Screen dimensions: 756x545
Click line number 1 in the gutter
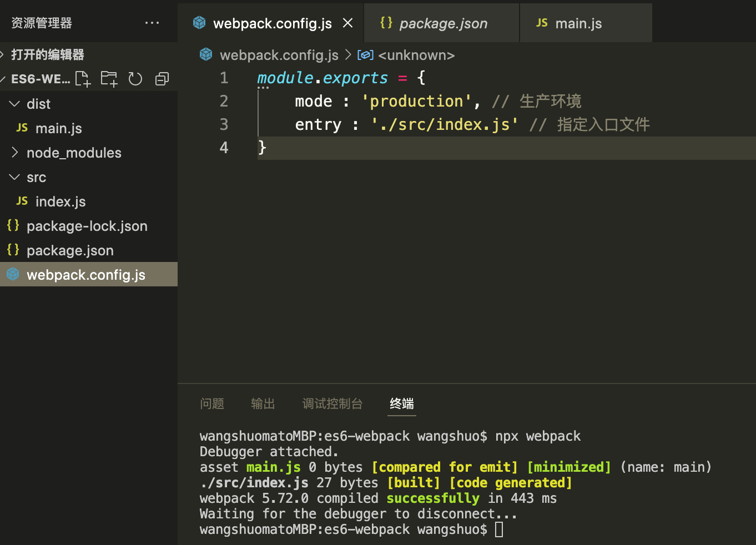(x=224, y=78)
